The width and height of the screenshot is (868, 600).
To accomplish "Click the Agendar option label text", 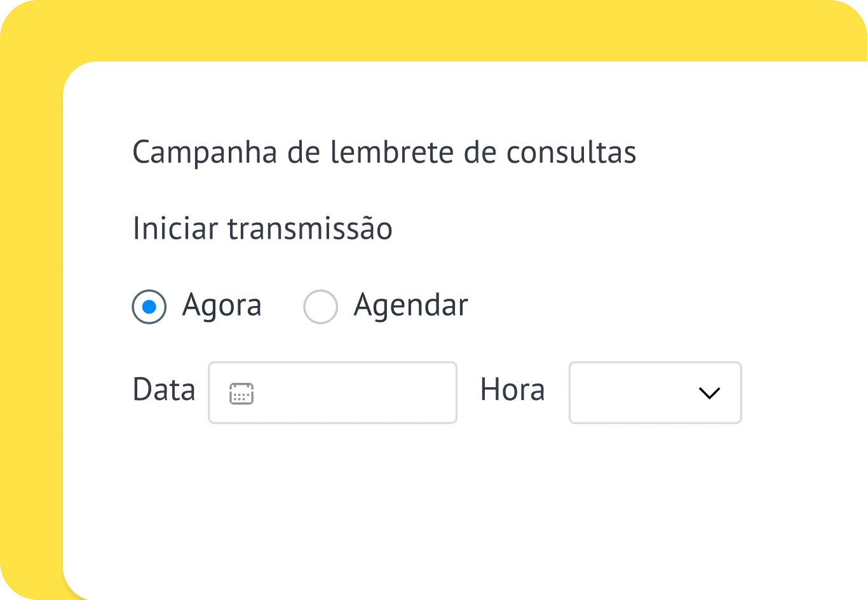I will click(410, 305).
